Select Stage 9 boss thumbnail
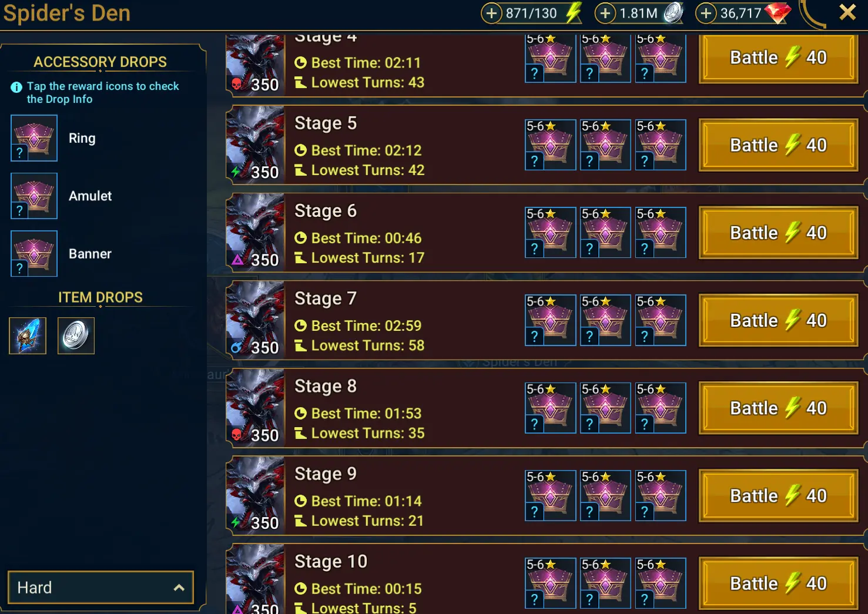 coord(255,495)
